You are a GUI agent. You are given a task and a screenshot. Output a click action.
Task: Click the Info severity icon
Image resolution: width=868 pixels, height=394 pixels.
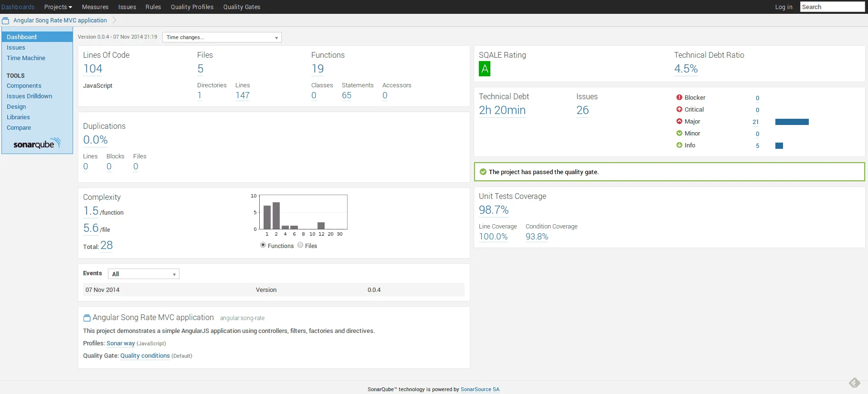point(679,145)
